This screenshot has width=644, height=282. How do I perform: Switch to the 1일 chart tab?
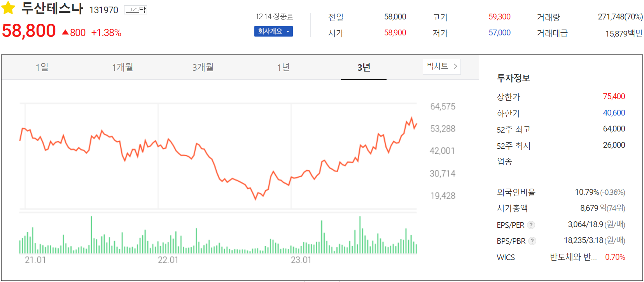(x=42, y=67)
